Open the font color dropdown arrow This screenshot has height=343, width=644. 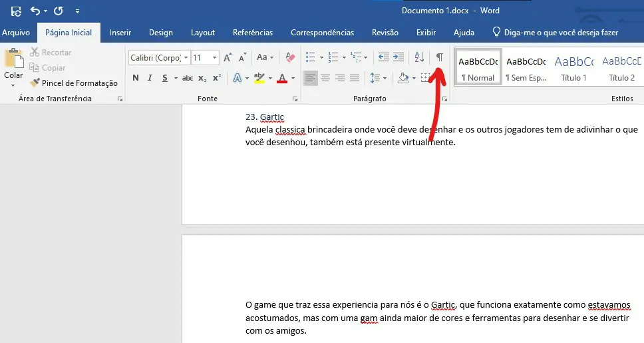[x=293, y=78]
